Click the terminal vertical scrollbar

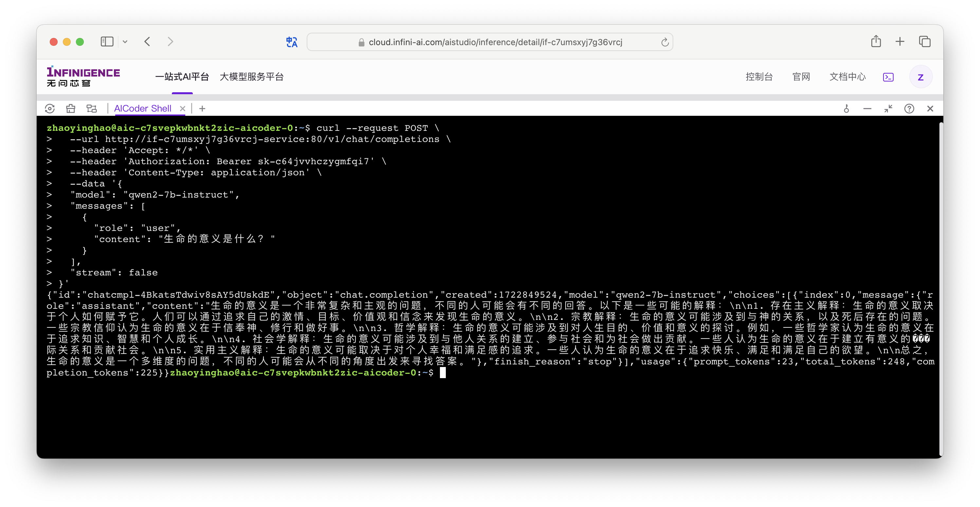coord(940,289)
